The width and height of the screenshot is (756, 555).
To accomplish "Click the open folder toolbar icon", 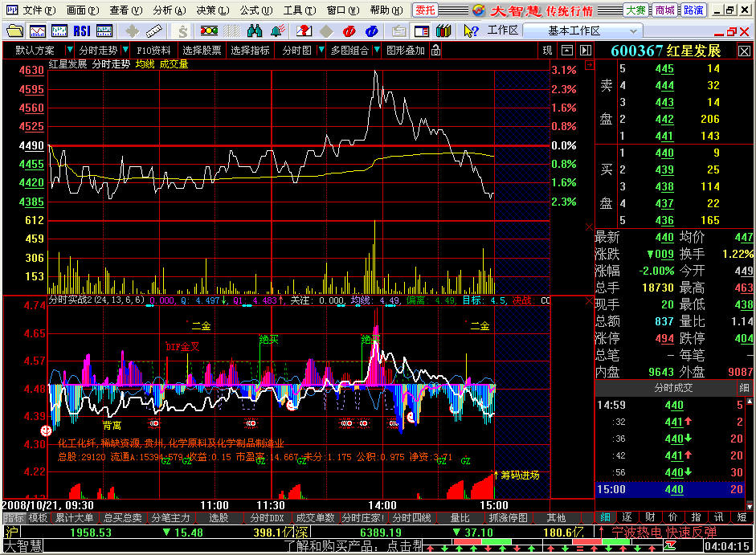I will 15,31.
